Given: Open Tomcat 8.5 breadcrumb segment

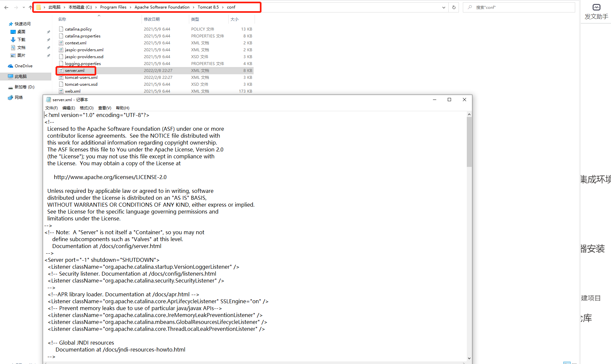Looking at the screenshot, I should click(x=208, y=7).
